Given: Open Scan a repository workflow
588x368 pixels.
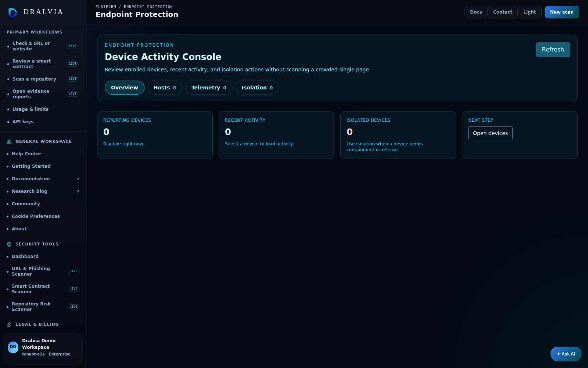Looking at the screenshot, I should coord(43,79).
